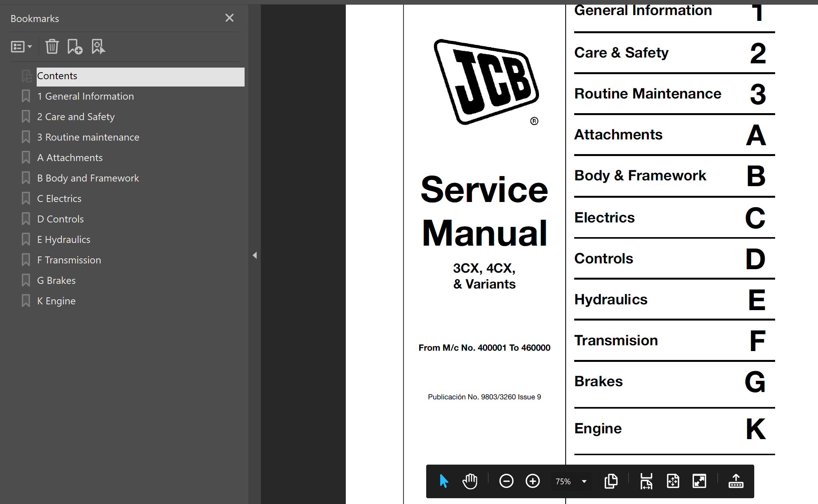Click 'From M/c No. 400001 To 460000' text

(484, 348)
